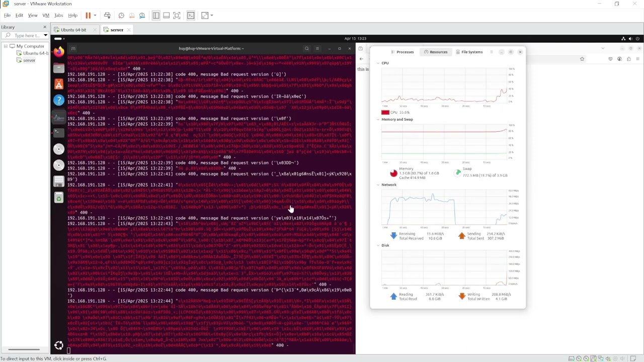Open System Monitor from the dock
Screen dimensions: 644x362
pos(59,117)
